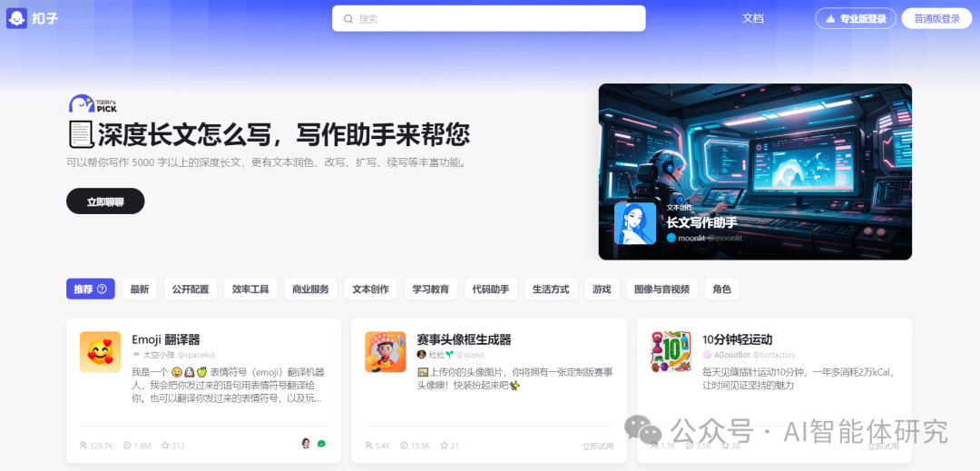Select the 效率工具 category tab
This screenshot has width=980, height=471.
[x=250, y=289]
